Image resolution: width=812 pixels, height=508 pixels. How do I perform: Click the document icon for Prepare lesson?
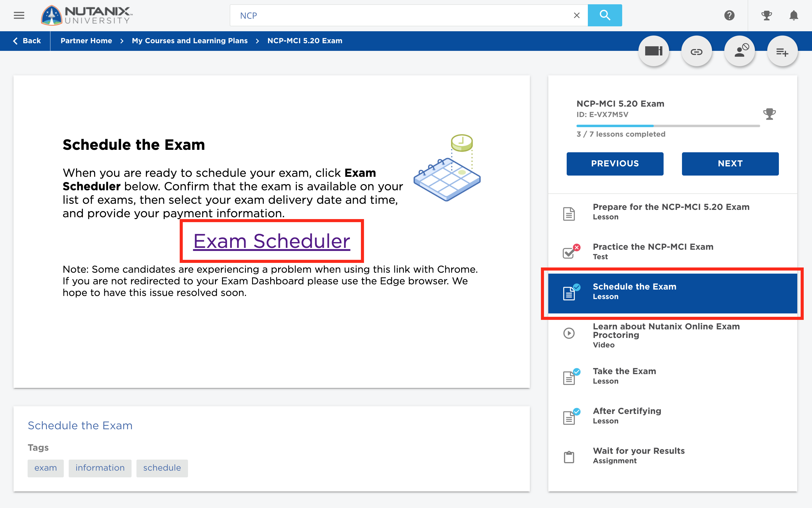569,214
